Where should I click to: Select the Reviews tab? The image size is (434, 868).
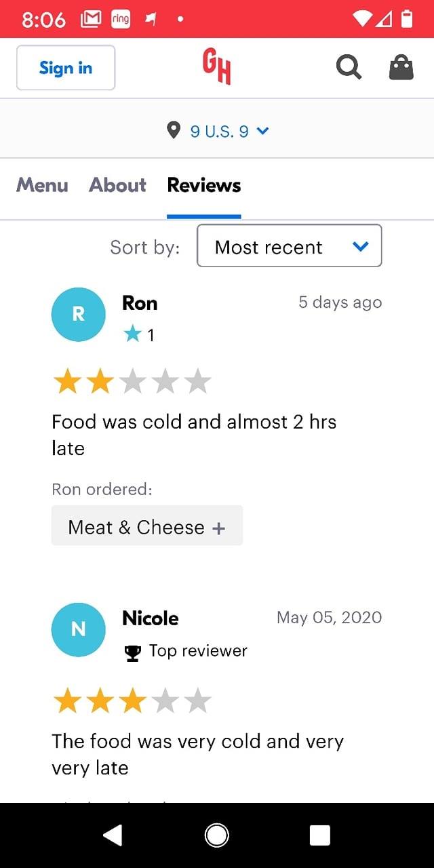[203, 185]
